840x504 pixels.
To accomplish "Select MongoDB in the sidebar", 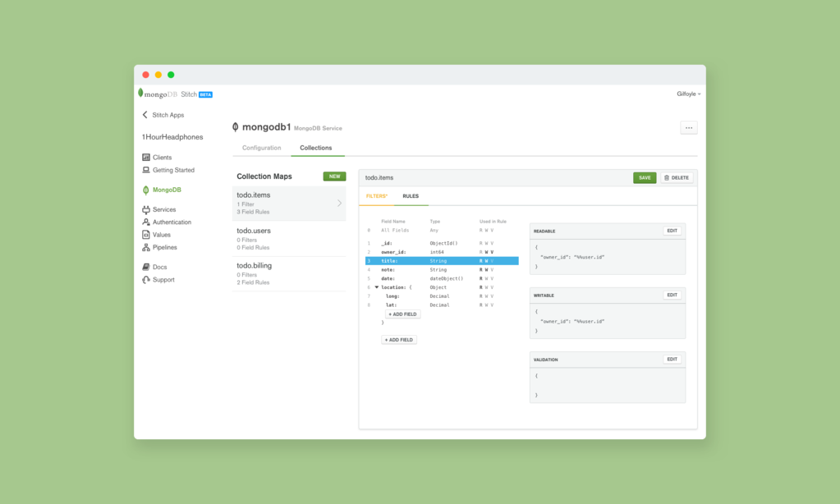I will [162, 190].
